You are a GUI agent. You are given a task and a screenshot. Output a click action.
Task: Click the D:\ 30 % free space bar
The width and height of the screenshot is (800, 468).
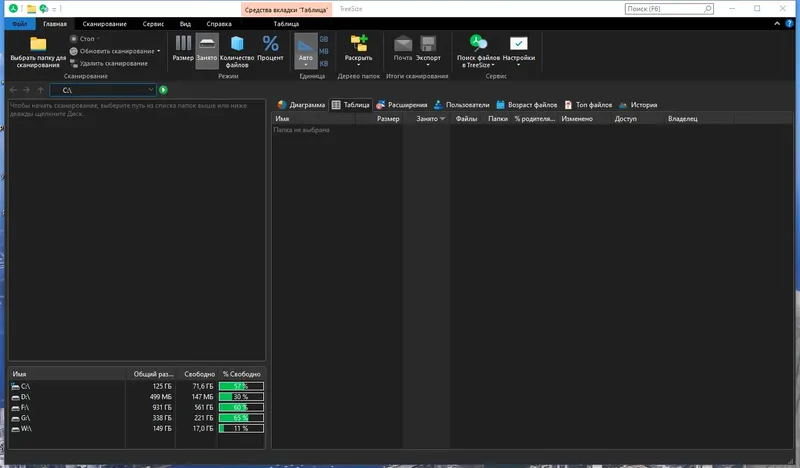point(241,397)
